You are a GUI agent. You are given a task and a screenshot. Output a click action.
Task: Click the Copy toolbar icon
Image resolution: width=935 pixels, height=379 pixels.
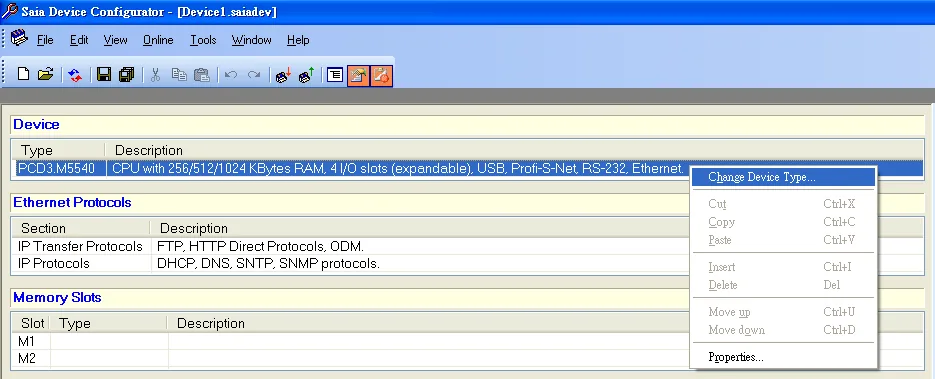179,75
